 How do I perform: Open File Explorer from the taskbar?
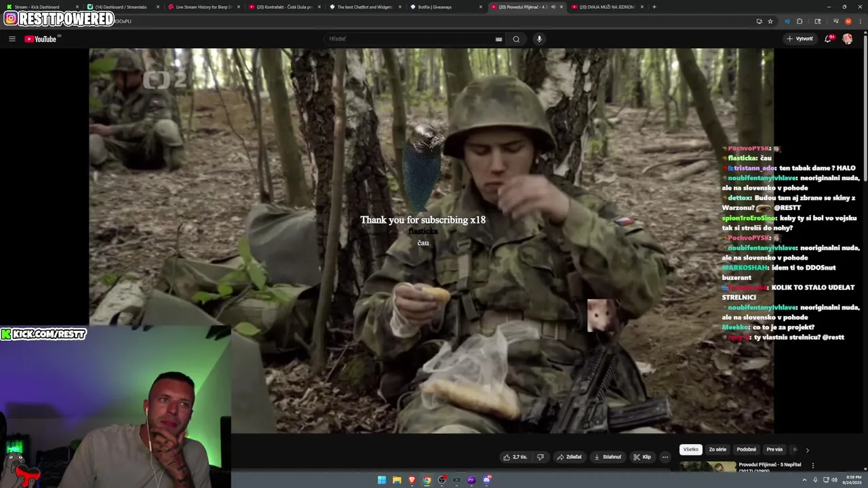[x=397, y=480]
